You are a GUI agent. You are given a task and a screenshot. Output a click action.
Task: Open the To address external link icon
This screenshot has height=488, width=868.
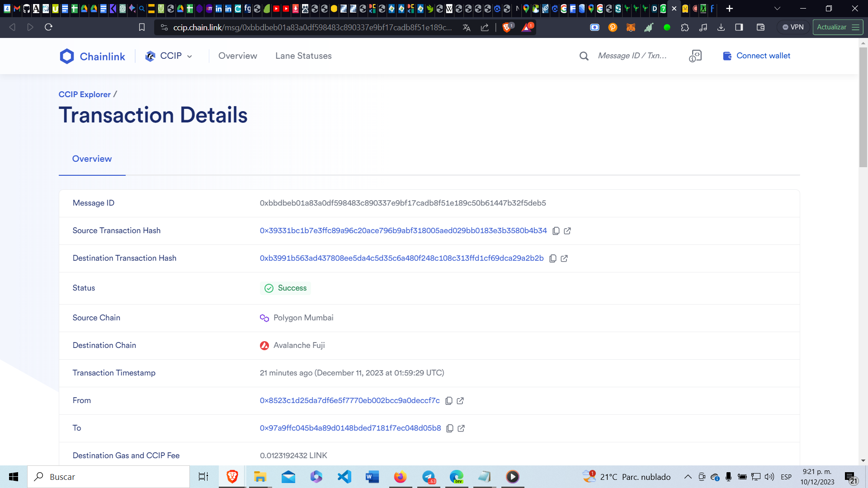coord(461,428)
